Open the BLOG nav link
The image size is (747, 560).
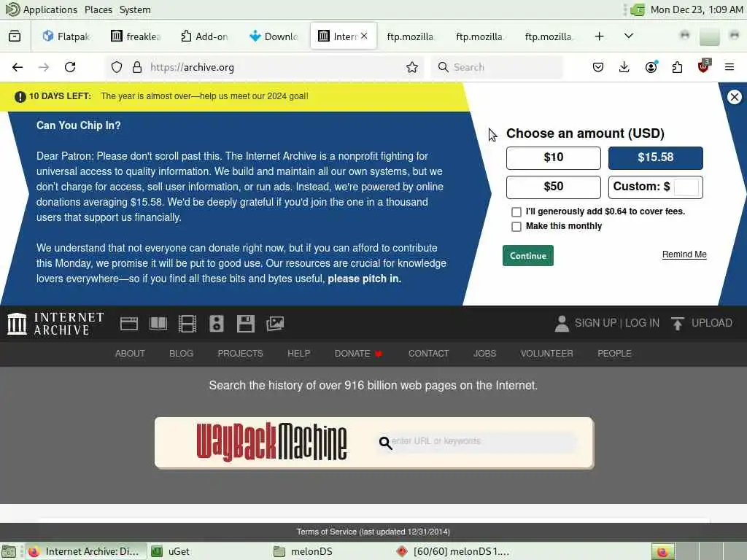pyautogui.click(x=181, y=354)
